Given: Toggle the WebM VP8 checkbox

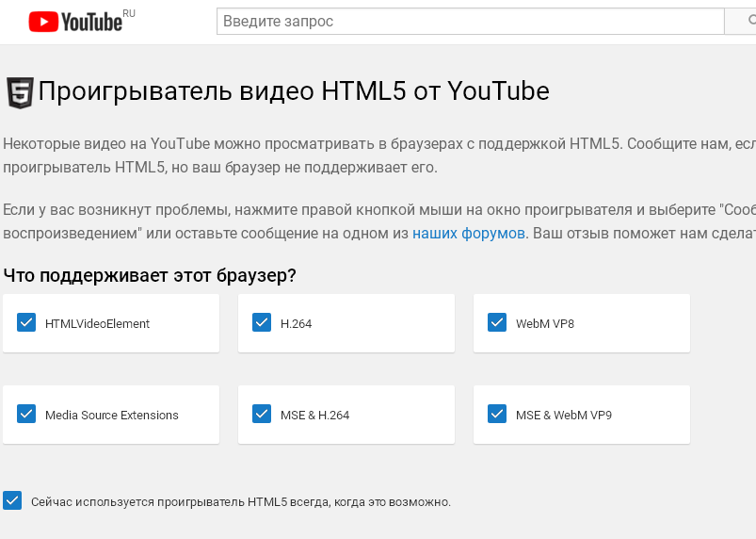Looking at the screenshot, I should tap(496, 322).
